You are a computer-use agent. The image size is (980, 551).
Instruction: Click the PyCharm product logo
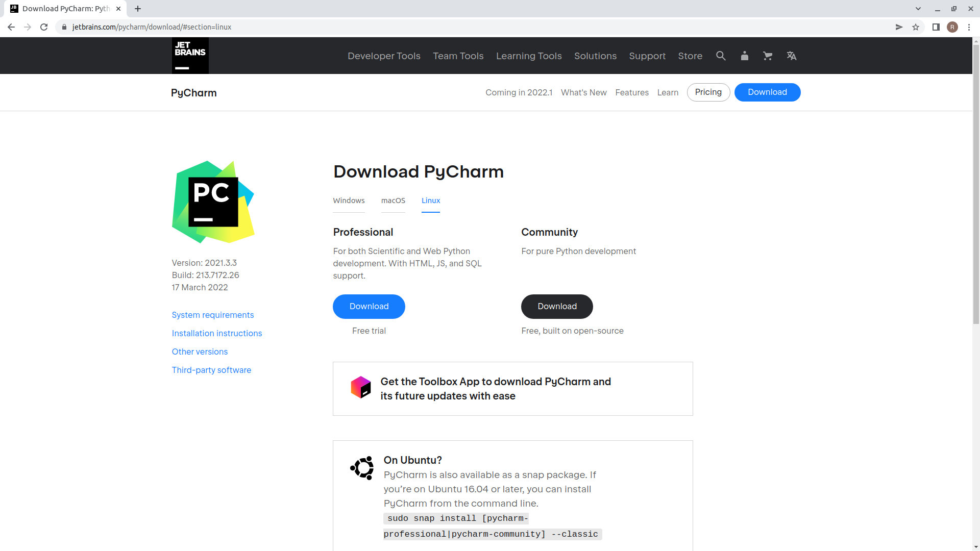(213, 202)
